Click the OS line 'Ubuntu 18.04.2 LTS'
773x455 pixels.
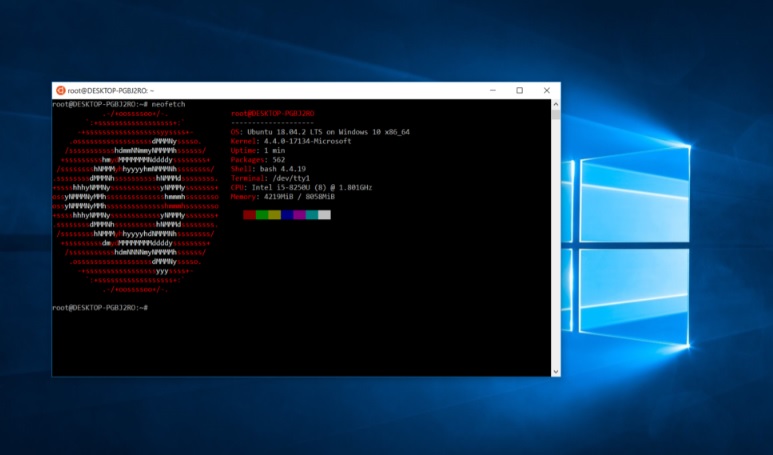[x=320, y=132]
